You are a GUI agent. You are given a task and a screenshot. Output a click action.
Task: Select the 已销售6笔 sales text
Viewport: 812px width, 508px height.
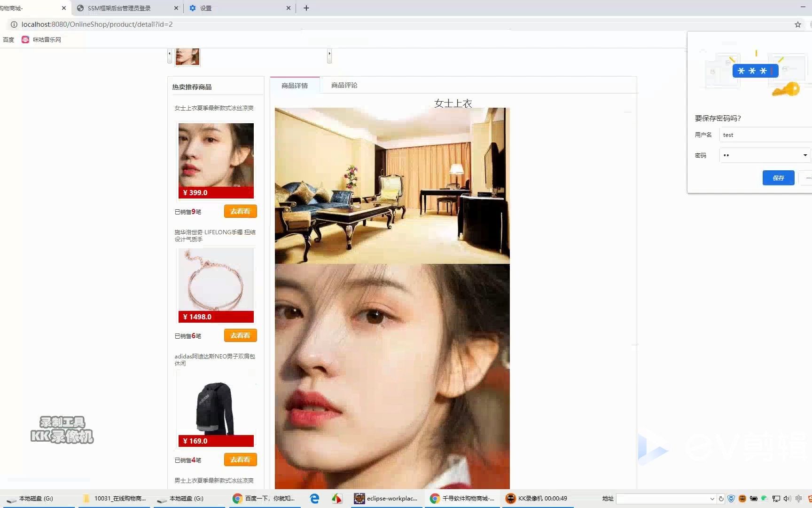coord(188,336)
